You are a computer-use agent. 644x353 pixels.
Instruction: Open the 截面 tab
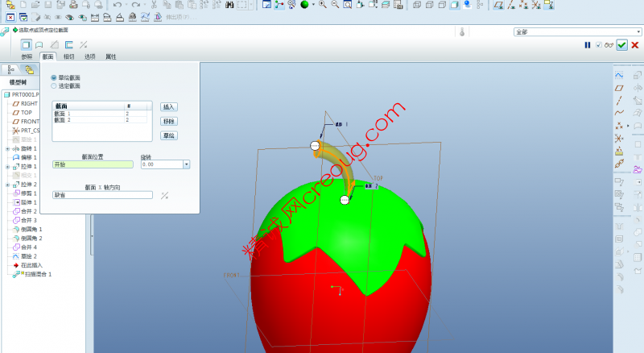[48, 56]
